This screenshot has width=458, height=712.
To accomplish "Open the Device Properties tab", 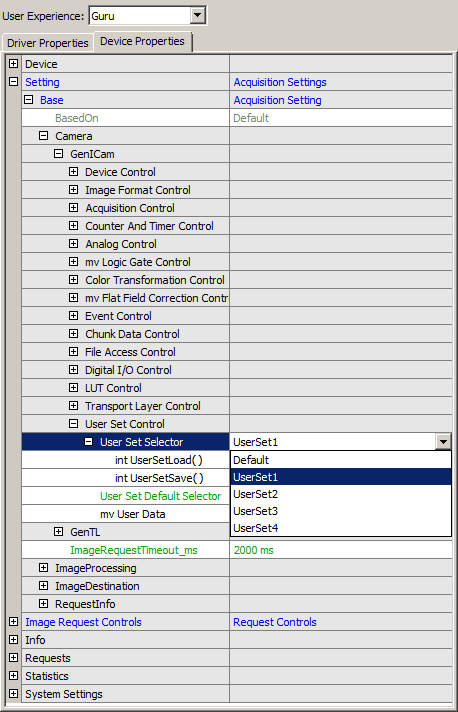I will [143, 41].
